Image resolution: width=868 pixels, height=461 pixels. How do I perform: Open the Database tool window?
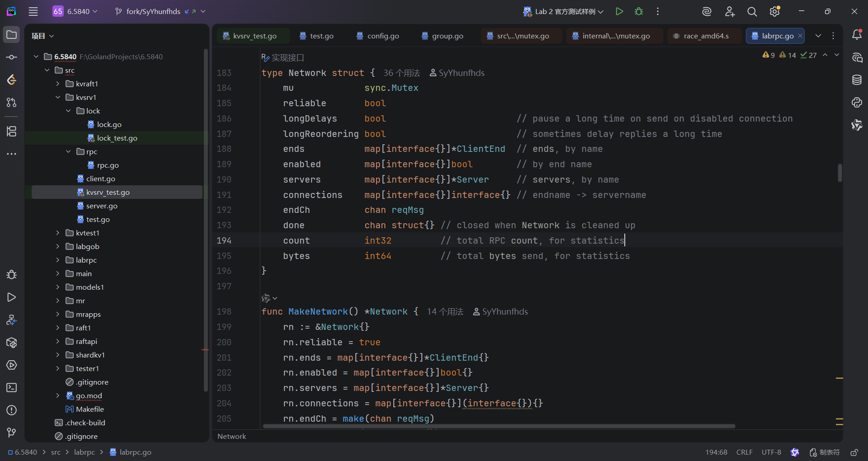pyautogui.click(x=857, y=80)
